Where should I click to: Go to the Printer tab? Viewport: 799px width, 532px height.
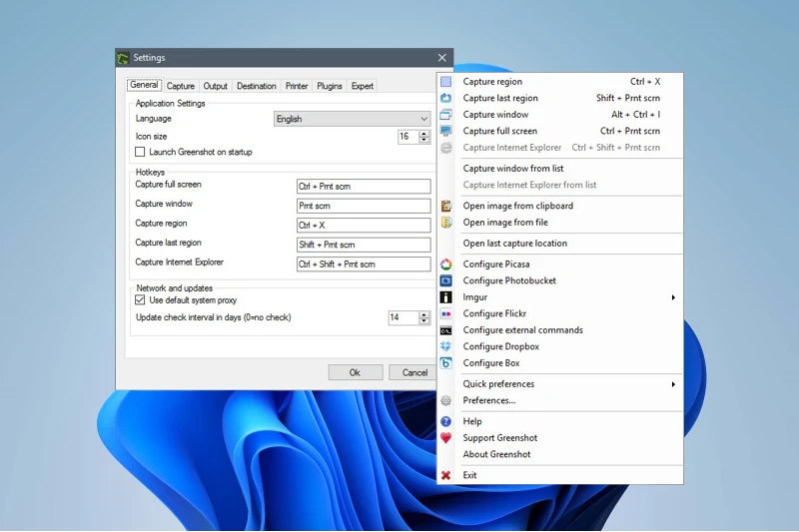coord(297,86)
